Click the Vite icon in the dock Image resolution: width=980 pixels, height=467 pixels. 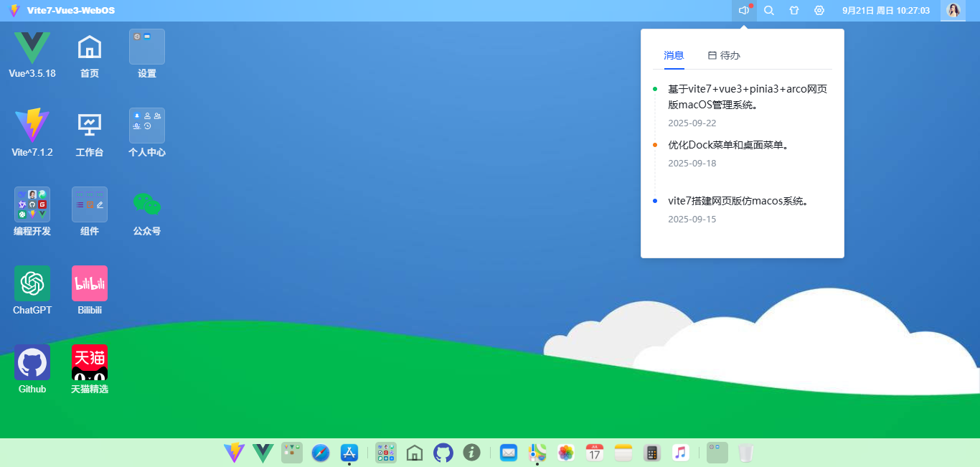coord(235,453)
